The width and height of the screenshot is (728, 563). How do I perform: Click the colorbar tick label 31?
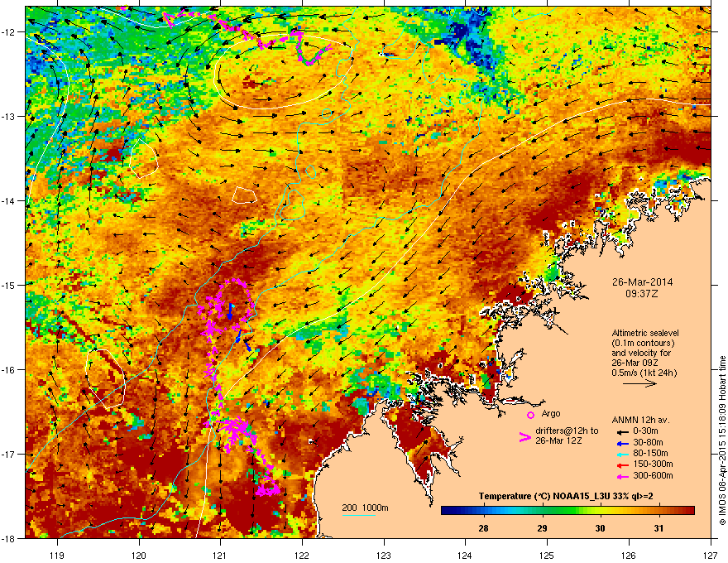point(659,528)
